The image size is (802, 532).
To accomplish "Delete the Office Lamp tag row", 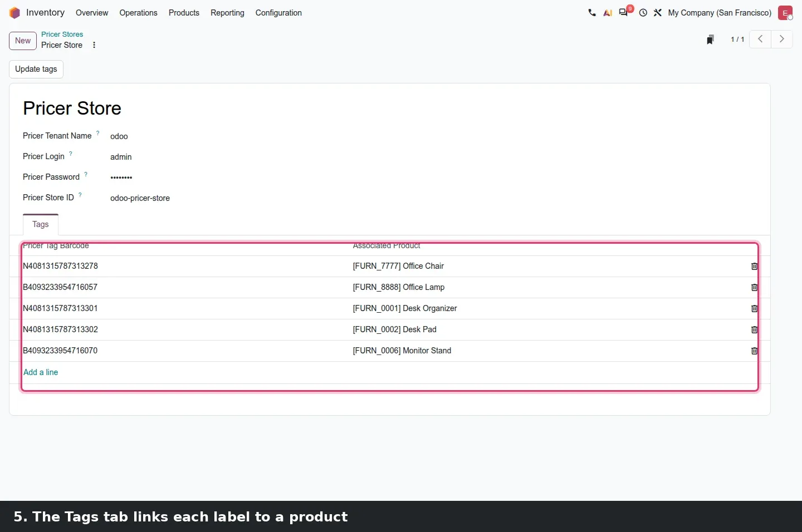I will click(754, 288).
